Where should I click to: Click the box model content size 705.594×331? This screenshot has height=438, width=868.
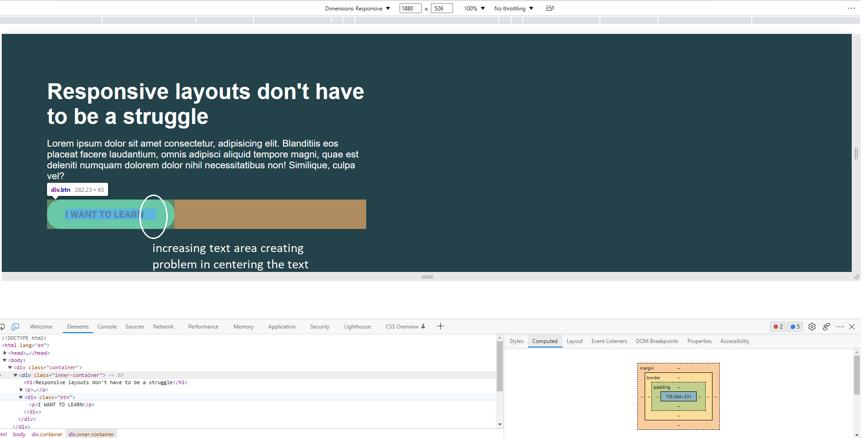(x=678, y=397)
